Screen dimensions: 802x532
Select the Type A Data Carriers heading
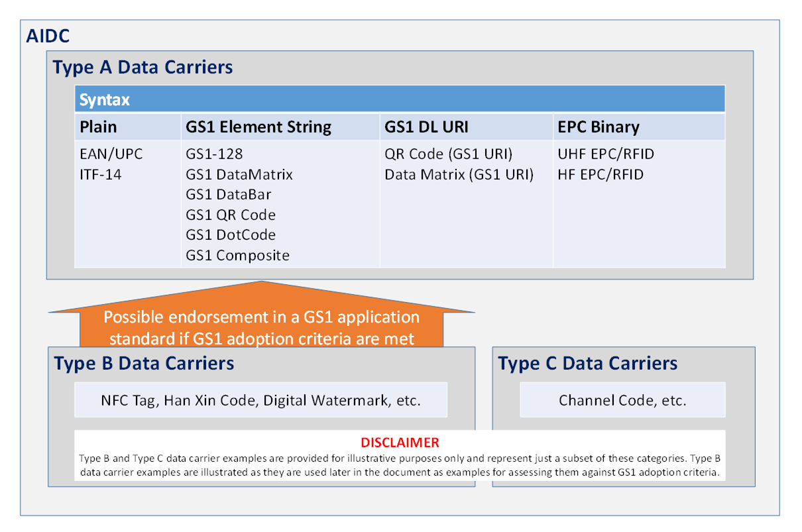tap(143, 67)
